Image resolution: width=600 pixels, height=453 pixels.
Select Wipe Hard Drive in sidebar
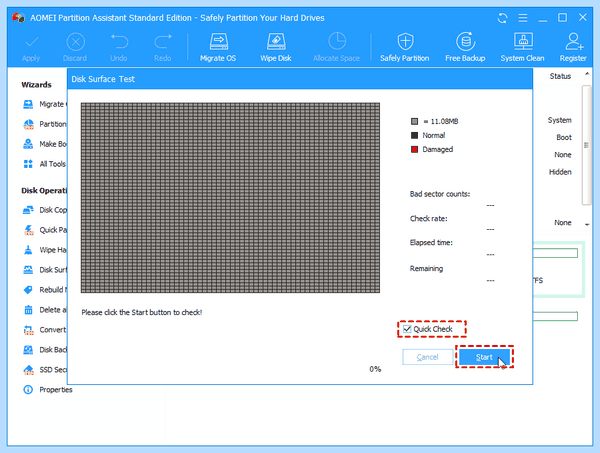[45, 250]
